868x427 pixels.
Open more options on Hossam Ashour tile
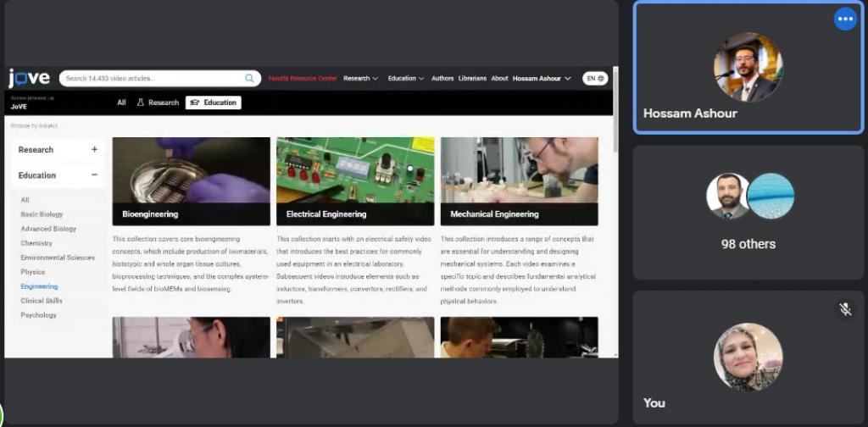(844, 19)
